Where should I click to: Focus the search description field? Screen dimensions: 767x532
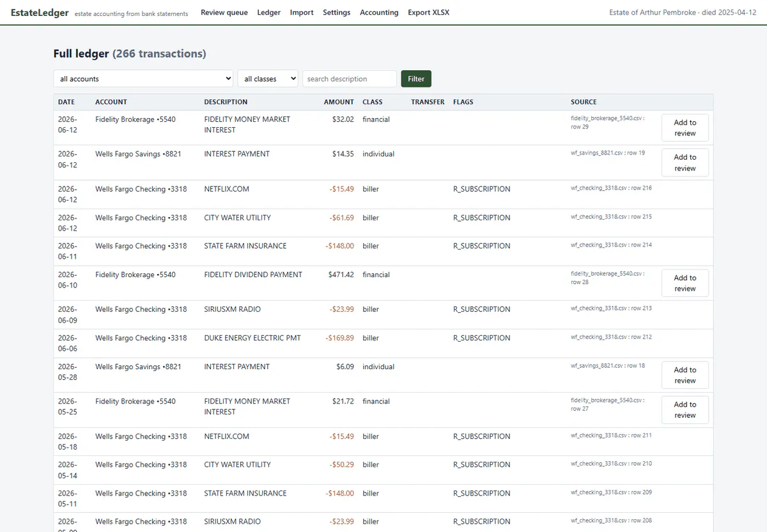click(350, 79)
